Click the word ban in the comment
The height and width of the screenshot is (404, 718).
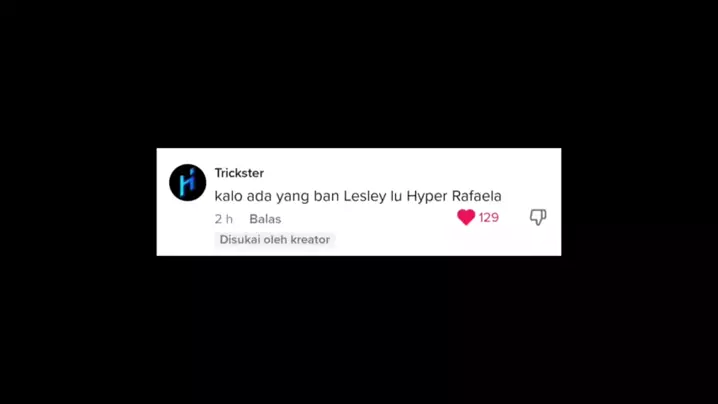pyautogui.click(x=326, y=196)
